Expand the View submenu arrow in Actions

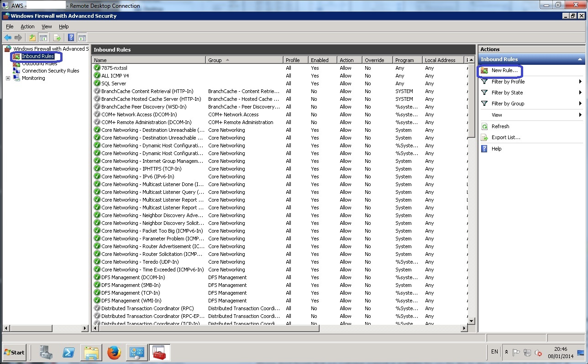(580, 115)
